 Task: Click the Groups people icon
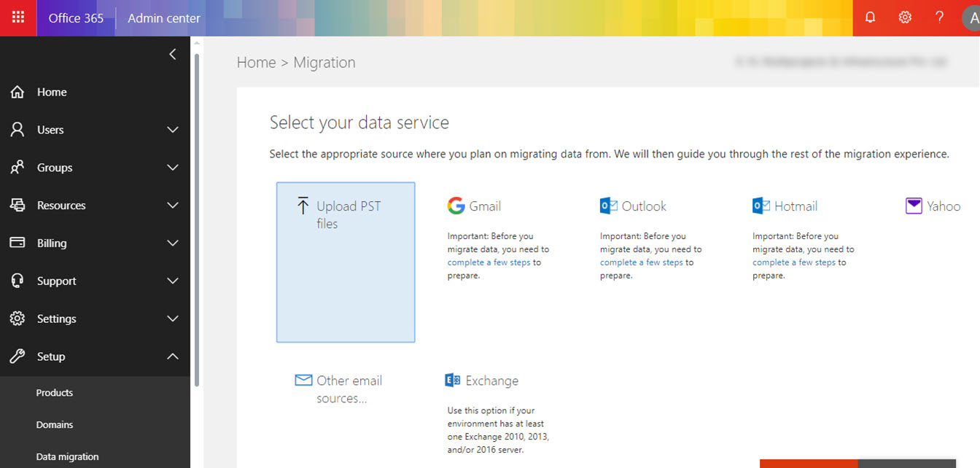coord(17,168)
